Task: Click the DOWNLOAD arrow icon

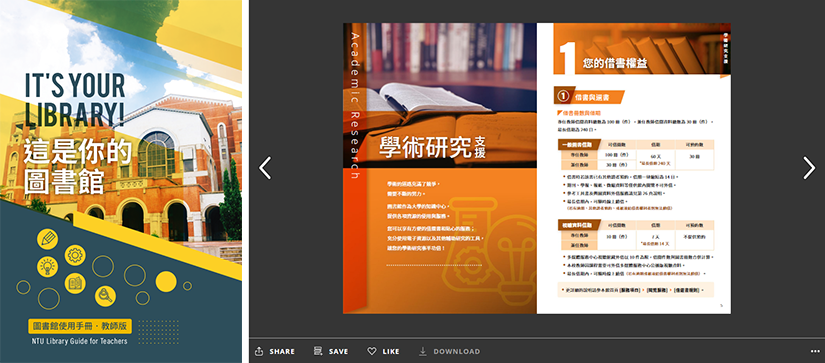Action: tap(423, 351)
